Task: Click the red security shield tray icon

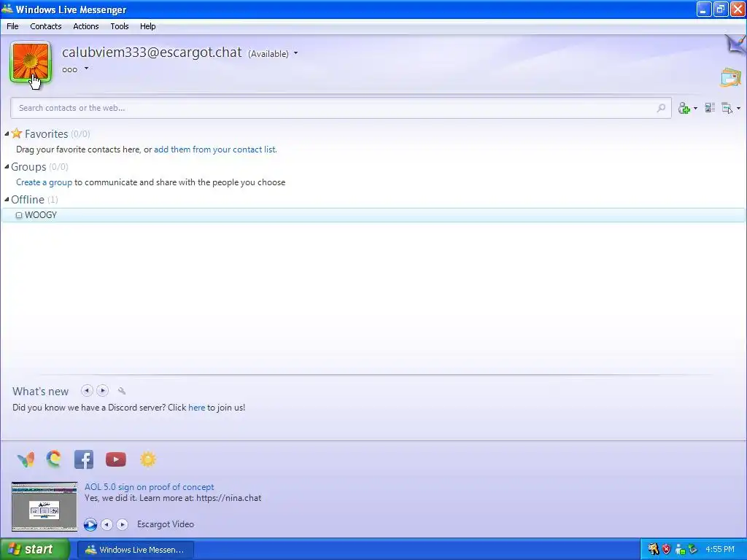Action: click(x=666, y=550)
